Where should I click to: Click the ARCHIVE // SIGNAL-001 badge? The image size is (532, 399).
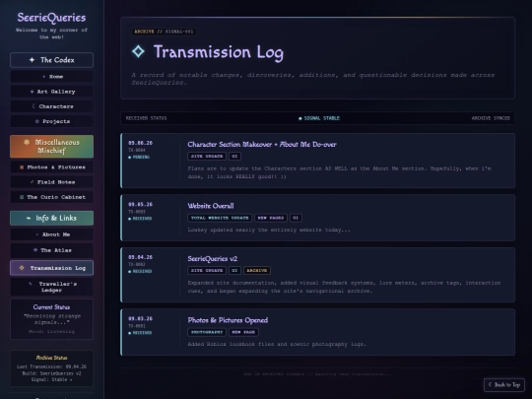[164, 32]
